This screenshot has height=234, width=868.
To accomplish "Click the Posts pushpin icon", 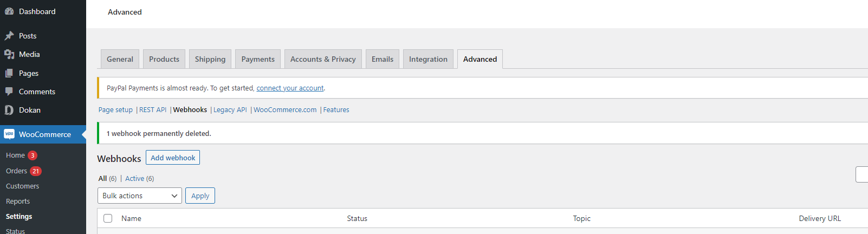I will 9,36.
